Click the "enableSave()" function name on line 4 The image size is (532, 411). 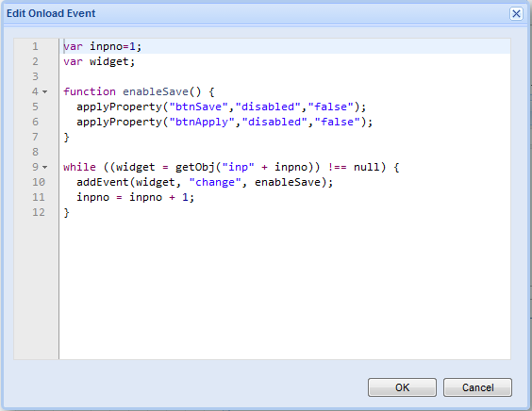[162, 91]
